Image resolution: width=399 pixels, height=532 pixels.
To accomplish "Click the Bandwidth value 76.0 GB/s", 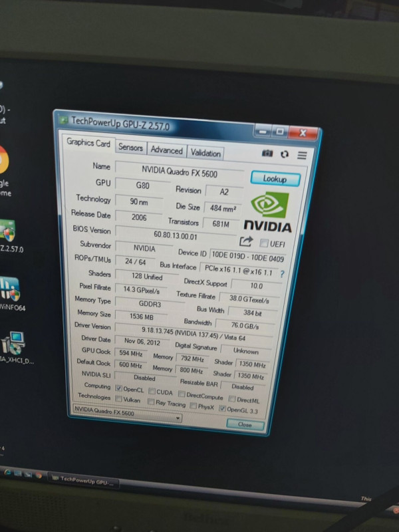I will [245, 325].
